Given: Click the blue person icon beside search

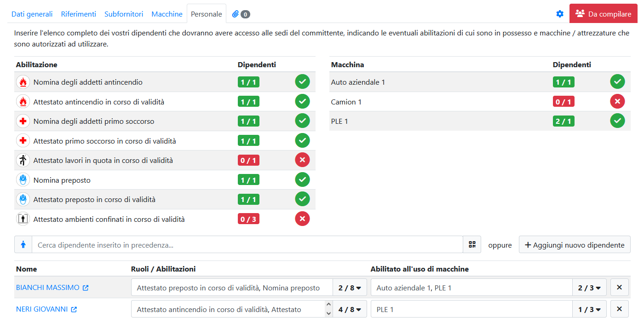Looking at the screenshot, I should pyautogui.click(x=23, y=245).
